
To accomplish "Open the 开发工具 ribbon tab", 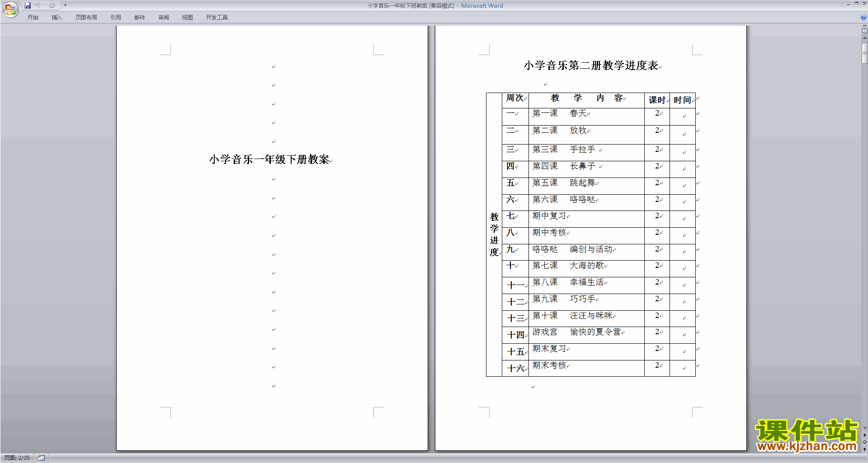I will (217, 18).
